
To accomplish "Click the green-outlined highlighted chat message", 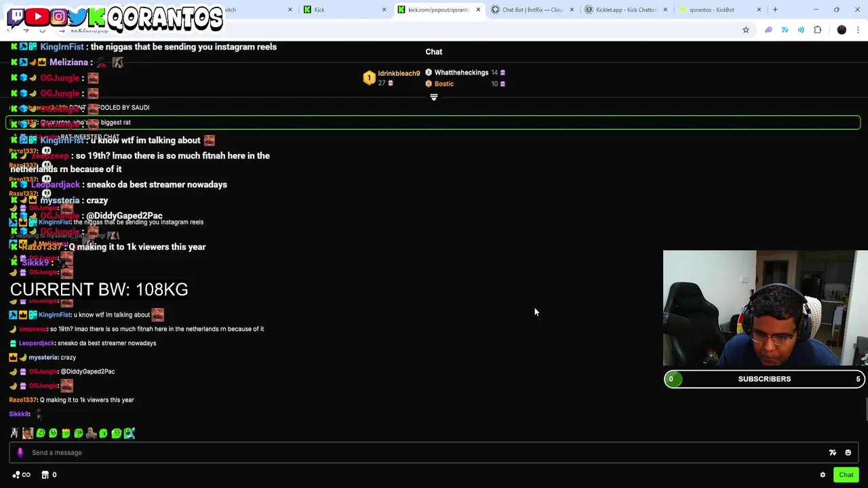I will (x=433, y=123).
